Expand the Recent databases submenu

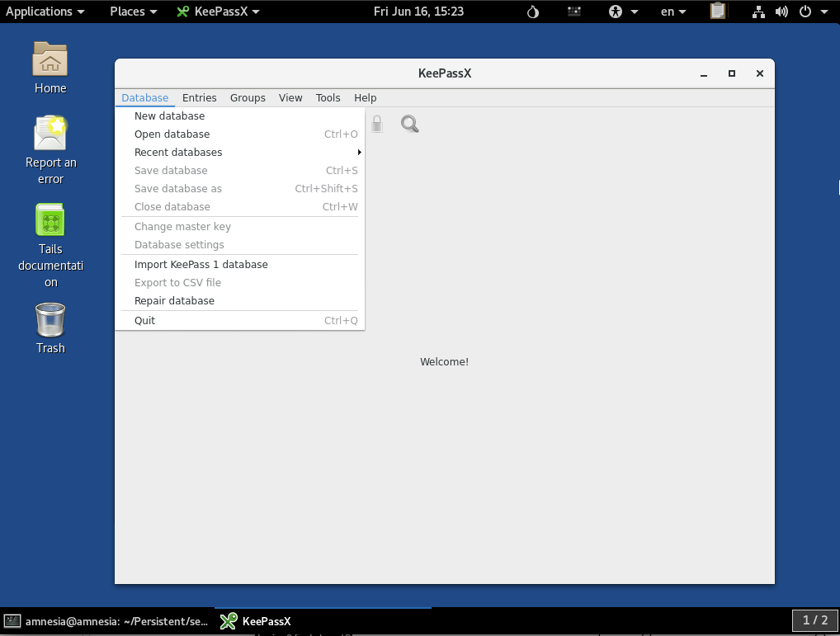click(178, 152)
